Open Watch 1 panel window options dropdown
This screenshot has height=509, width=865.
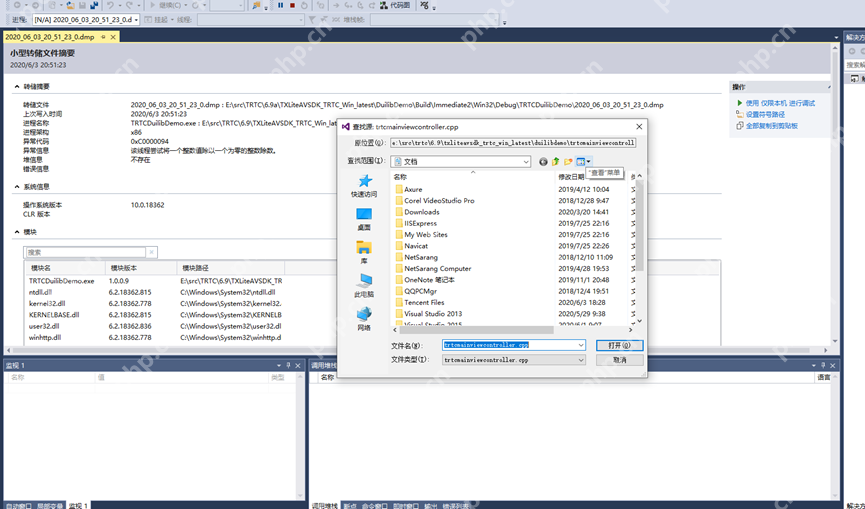[279, 366]
